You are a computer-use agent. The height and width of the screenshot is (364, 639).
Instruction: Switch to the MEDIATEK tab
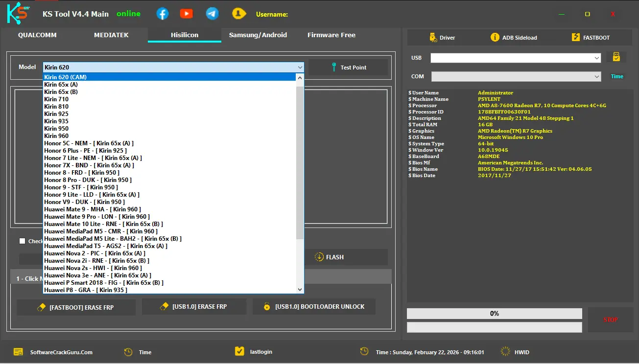pyautogui.click(x=111, y=35)
